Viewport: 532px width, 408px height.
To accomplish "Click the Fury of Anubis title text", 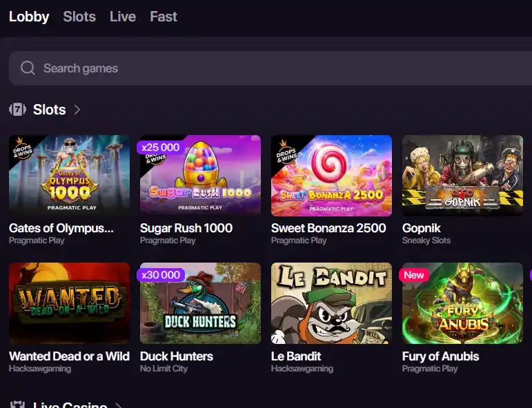I will coord(440,356).
